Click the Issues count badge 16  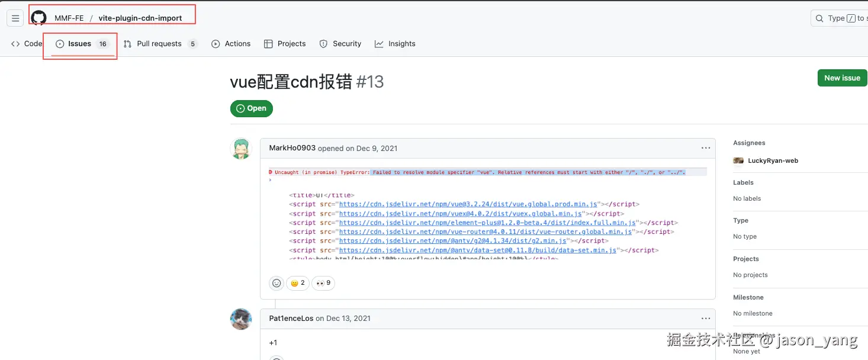(x=103, y=44)
